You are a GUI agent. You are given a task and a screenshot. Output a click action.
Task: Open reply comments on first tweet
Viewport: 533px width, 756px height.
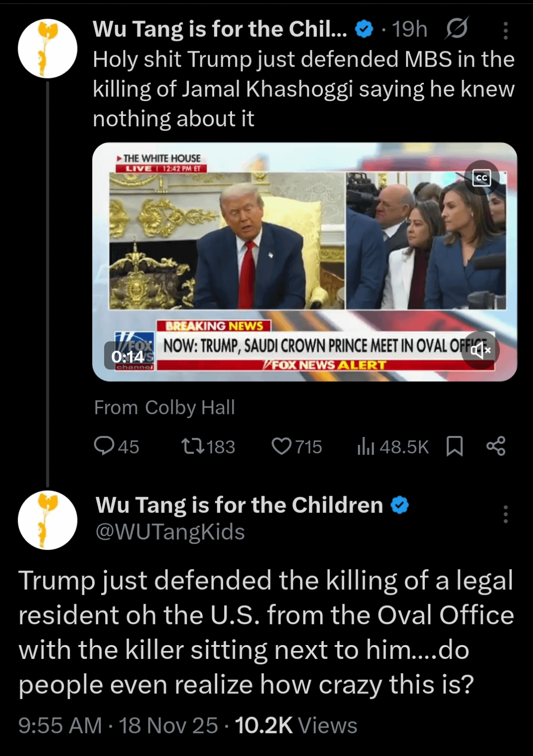(x=116, y=447)
